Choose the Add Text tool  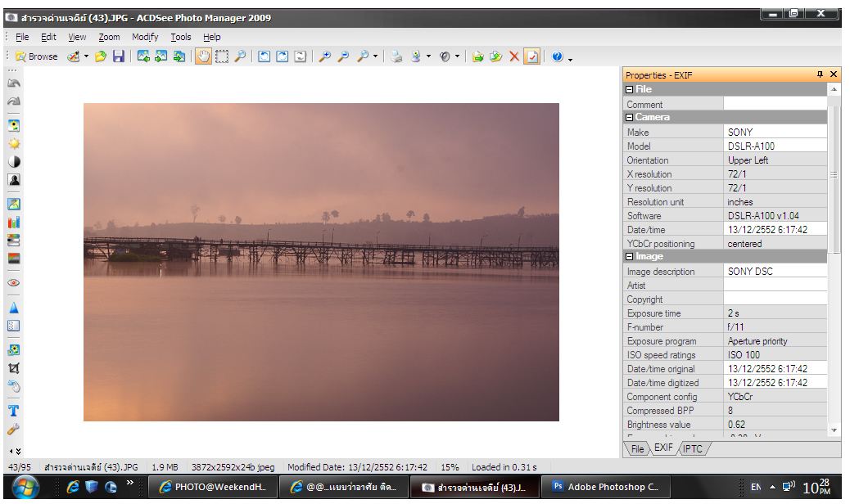(x=14, y=411)
